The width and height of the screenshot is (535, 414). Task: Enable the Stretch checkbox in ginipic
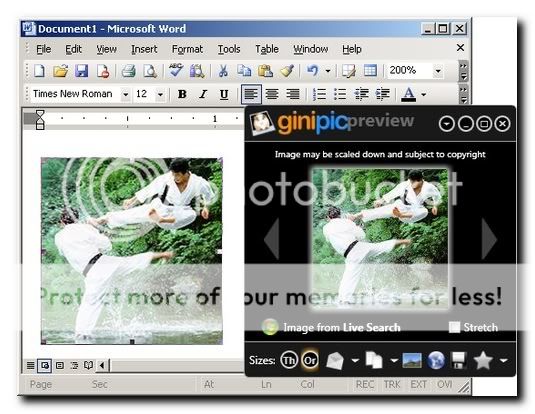point(454,327)
